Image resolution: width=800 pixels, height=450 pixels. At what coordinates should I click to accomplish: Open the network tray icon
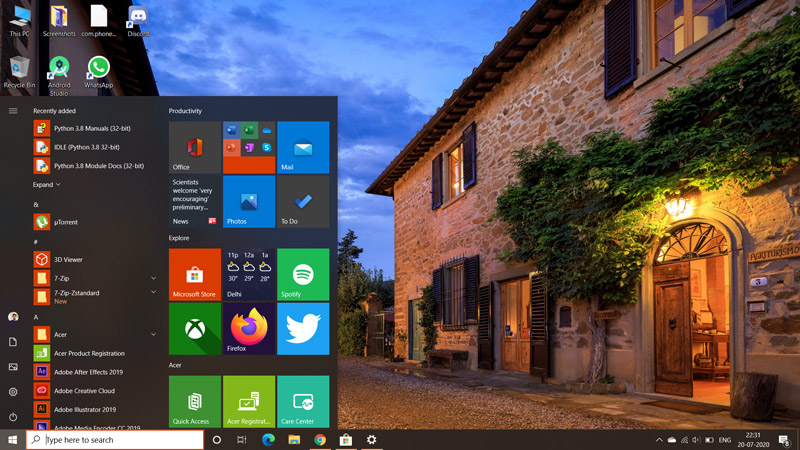pos(684,440)
